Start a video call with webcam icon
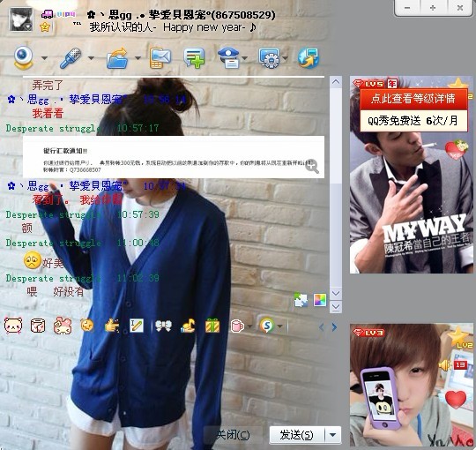 23,57
